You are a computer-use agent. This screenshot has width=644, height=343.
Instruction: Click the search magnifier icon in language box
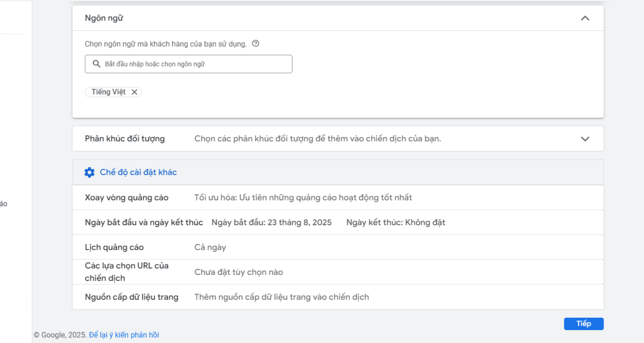(x=97, y=64)
